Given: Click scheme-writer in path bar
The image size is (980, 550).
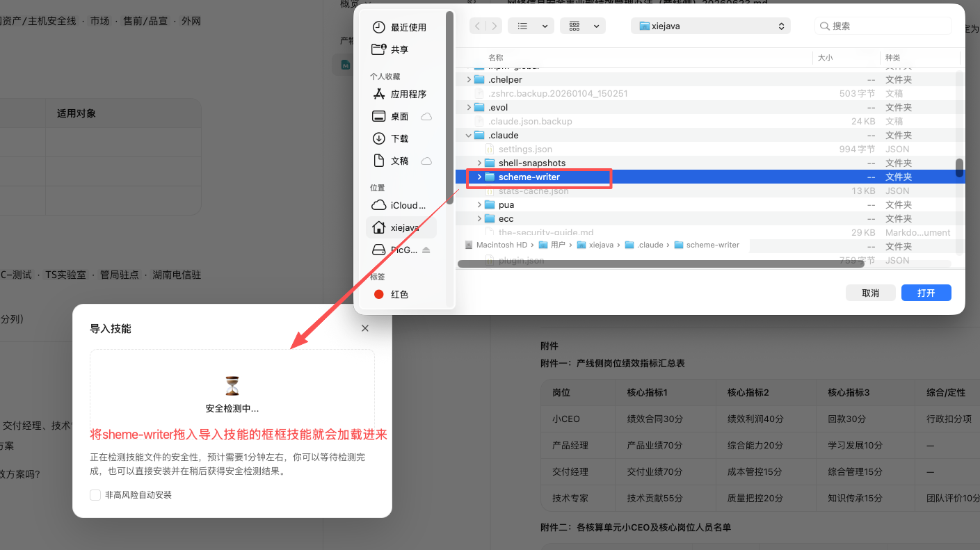Looking at the screenshot, I should click(707, 245).
